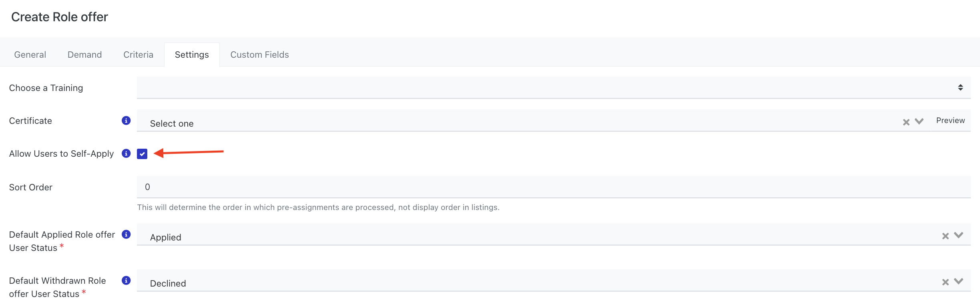Click the certificate Preview link
The image size is (980, 307).
950,121
